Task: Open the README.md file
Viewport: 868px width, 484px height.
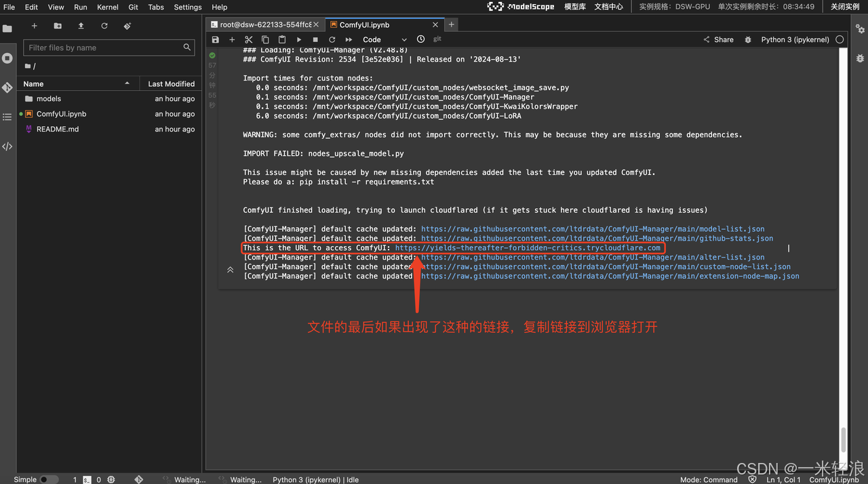Action: (x=59, y=129)
